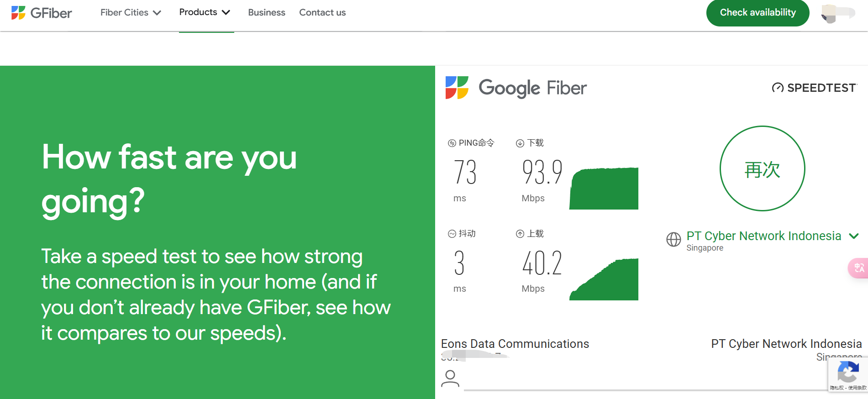Select the PT Cyber Network Indonesia server link
The image size is (868, 399).
[763, 236]
